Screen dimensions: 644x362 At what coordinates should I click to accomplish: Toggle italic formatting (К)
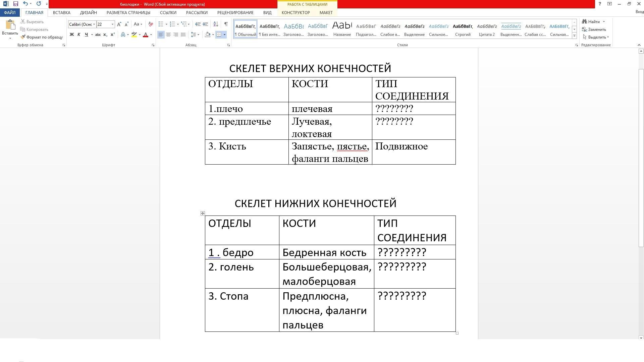coord(79,35)
